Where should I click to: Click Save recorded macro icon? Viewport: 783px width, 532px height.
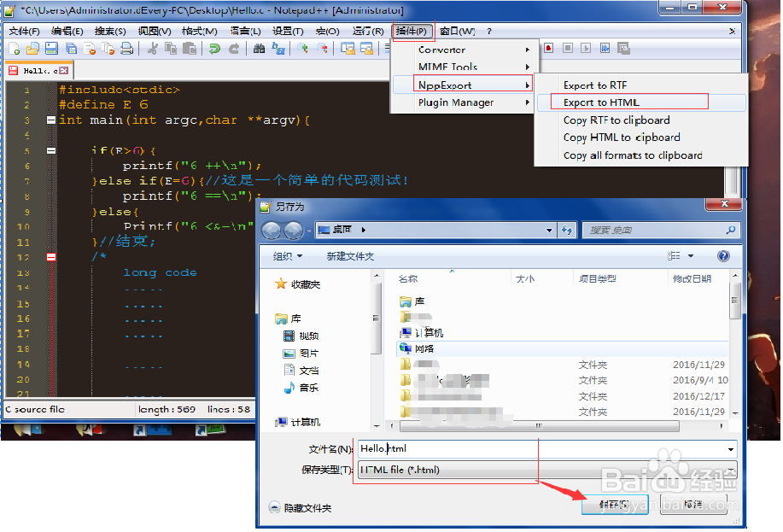coord(623,48)
